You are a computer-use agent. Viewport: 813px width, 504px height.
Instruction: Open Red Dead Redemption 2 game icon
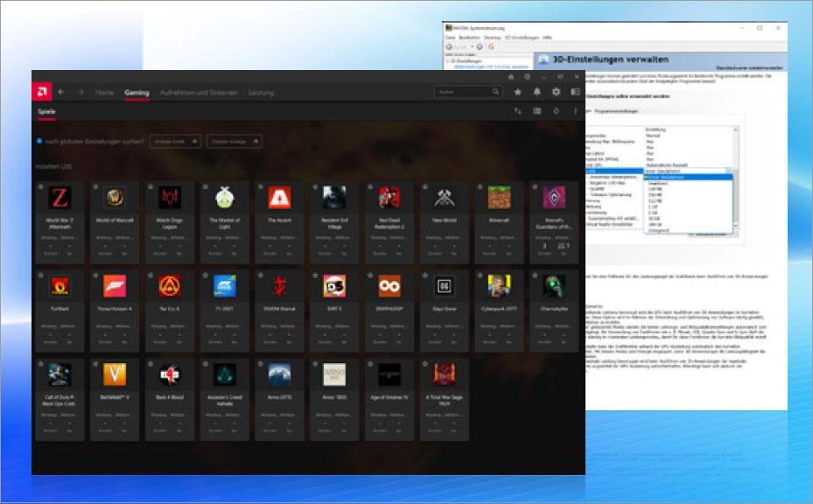(x=389, y=198)
